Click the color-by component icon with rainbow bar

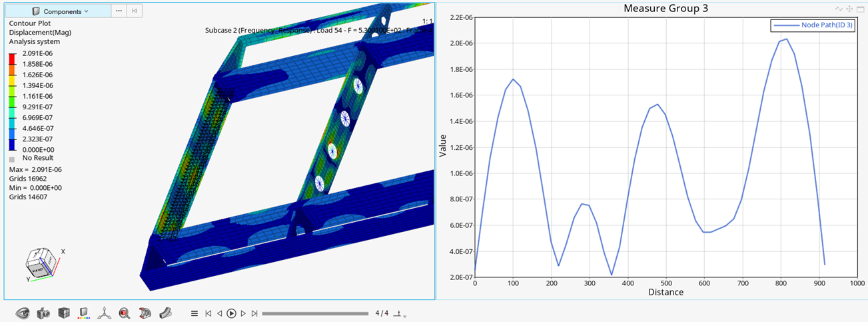(x=84, y=313)
